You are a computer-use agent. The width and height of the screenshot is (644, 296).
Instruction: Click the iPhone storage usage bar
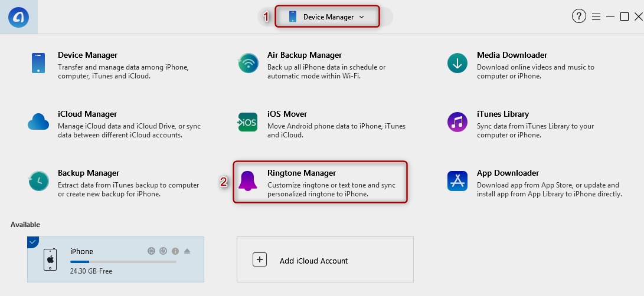(x=123, y=262)
